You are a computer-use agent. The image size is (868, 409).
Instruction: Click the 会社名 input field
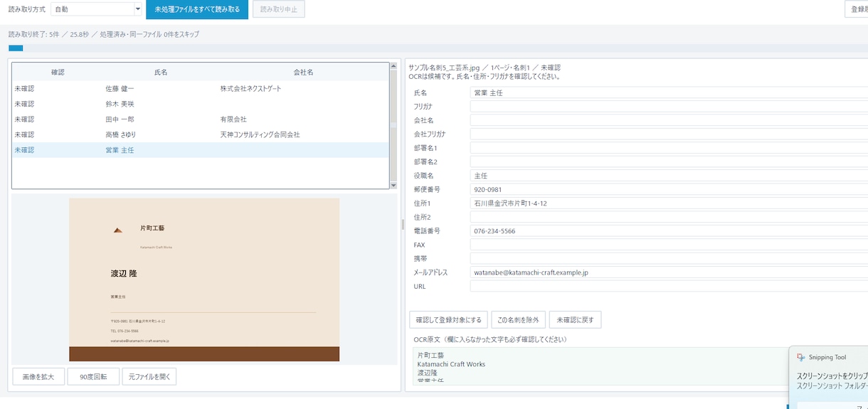(x=669, y=120)
